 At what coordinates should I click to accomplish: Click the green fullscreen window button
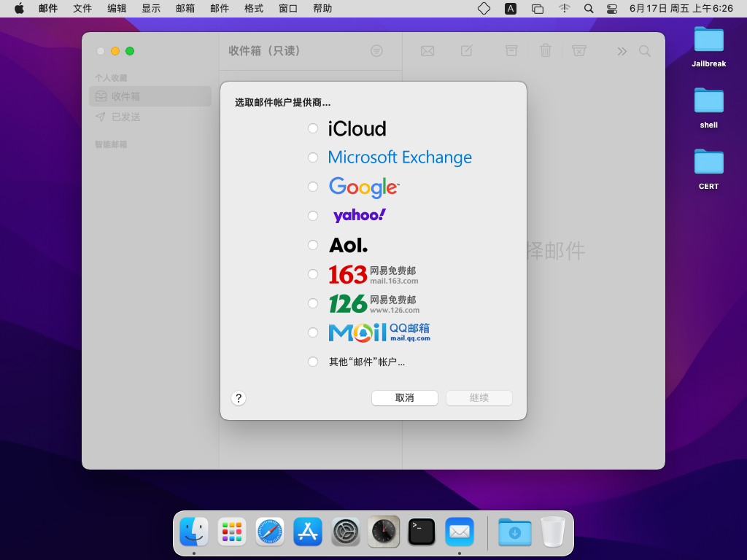click(130, 51)
